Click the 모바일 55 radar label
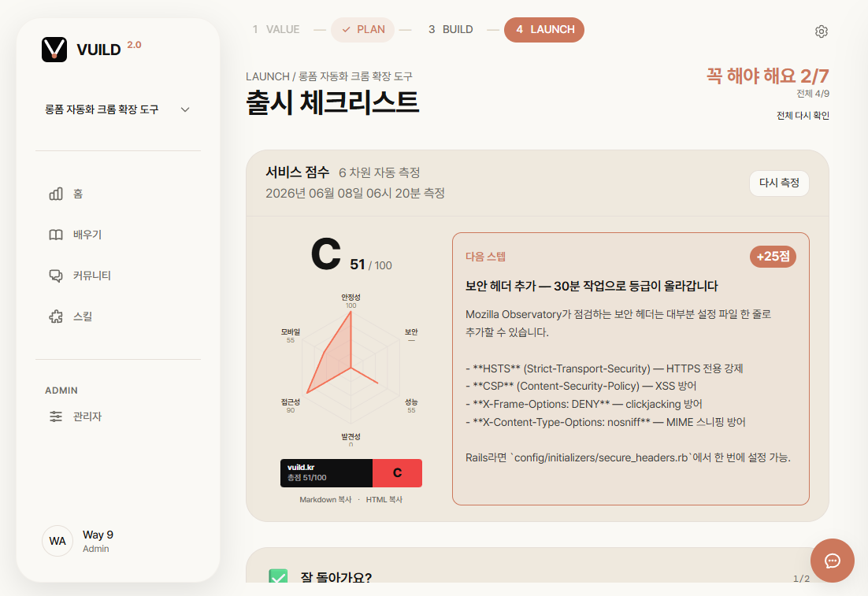The width and height of the screenshot is (868, 596). [x=291, y=335]
